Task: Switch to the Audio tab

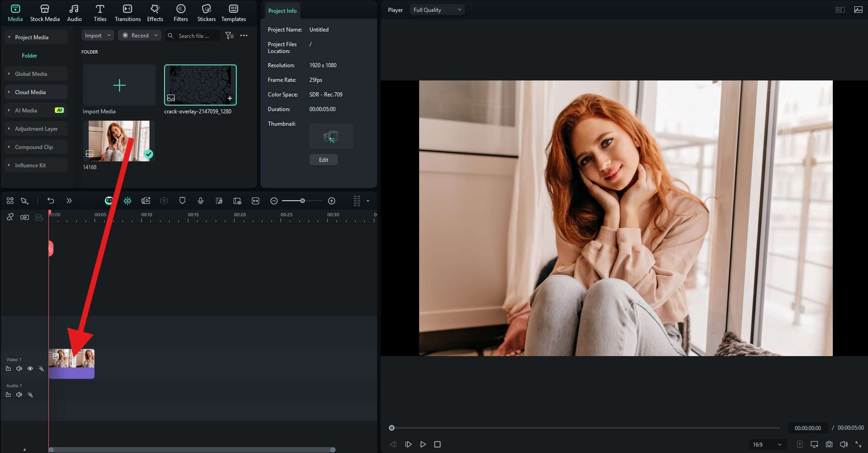Action: click(74, 13)
